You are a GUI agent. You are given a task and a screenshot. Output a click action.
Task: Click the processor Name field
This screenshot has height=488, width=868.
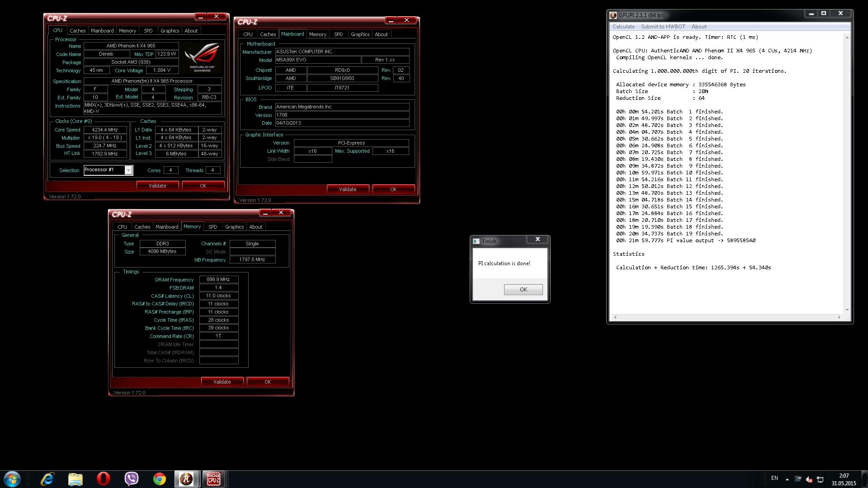click(x=131, y=46)
